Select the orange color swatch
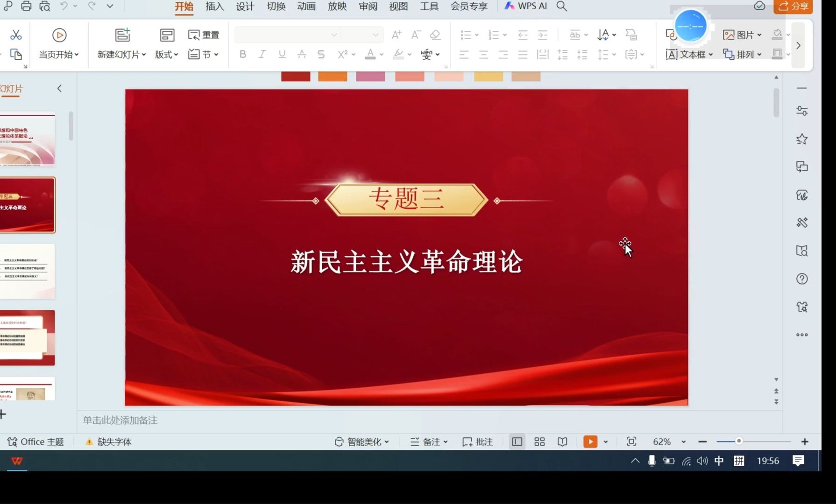The image size is (836, 504). pos(333,76)
